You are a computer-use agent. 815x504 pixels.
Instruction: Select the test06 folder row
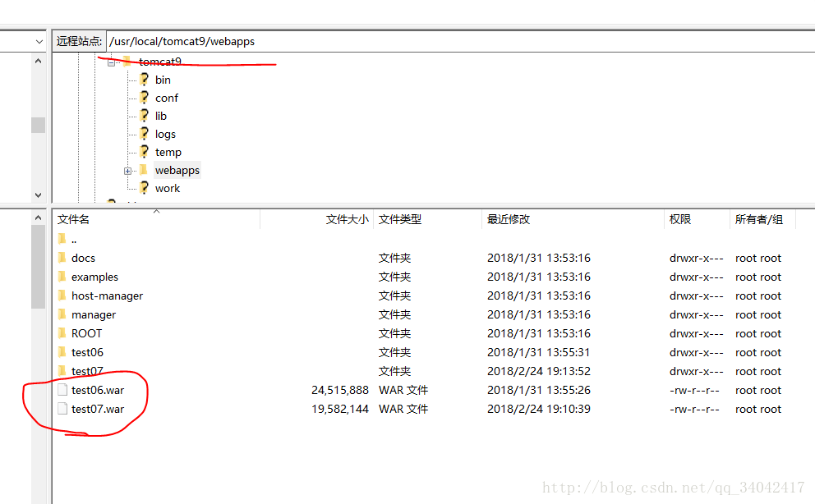point(424,352)
